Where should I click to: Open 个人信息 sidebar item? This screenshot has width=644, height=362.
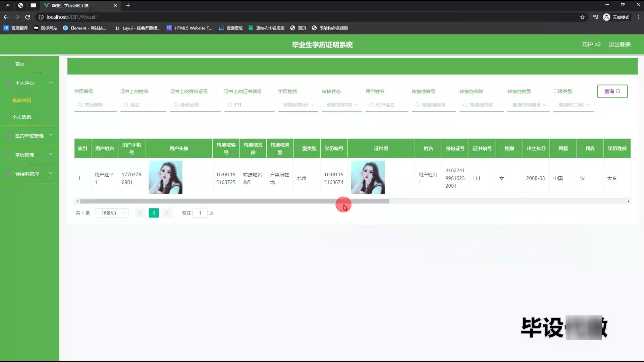(21, 117)
